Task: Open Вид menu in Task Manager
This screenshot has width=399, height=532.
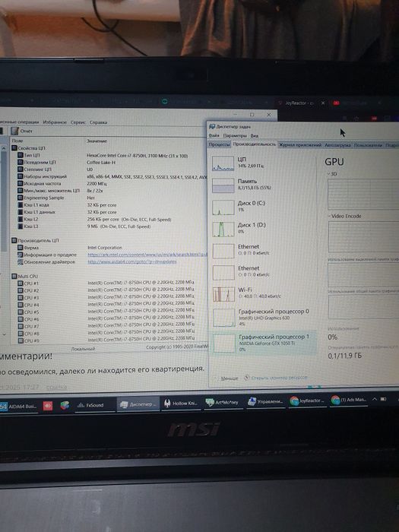Action: coord(254,135)
